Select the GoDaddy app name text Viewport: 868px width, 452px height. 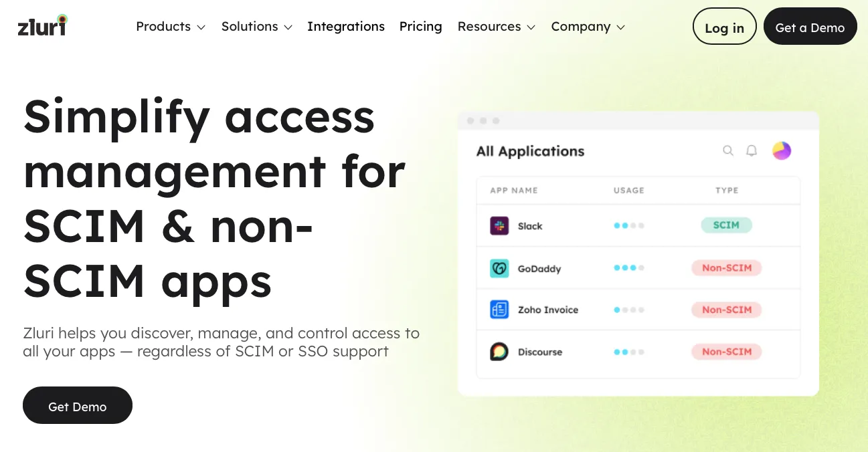539,269
